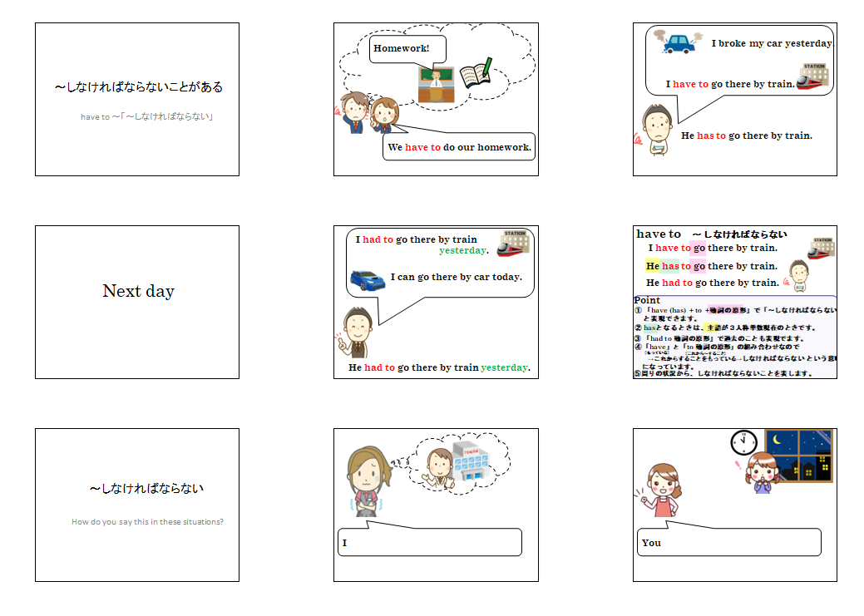Click 'He had to go there by train yesterday.' text

439,367
